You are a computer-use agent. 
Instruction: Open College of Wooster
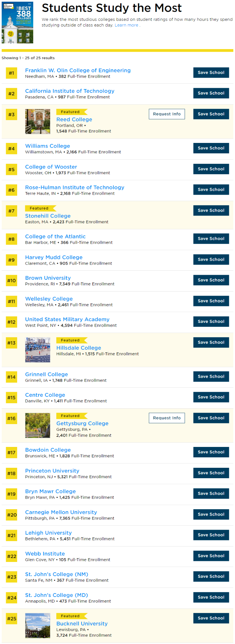pyautogui.click(x=51, y=167)
